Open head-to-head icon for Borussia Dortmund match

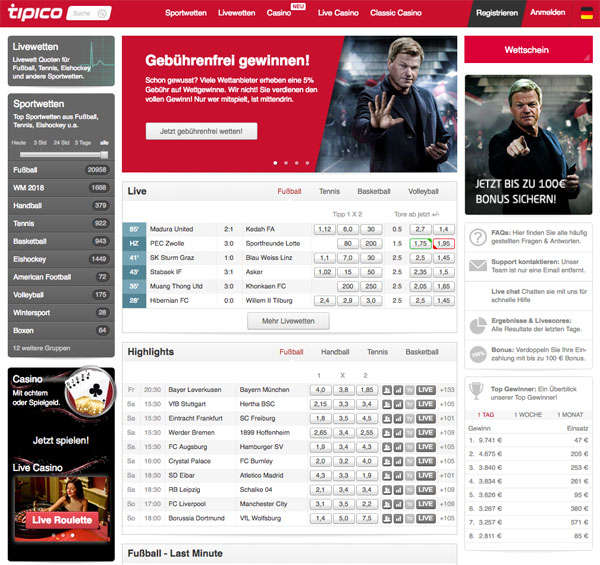point(387,518)
